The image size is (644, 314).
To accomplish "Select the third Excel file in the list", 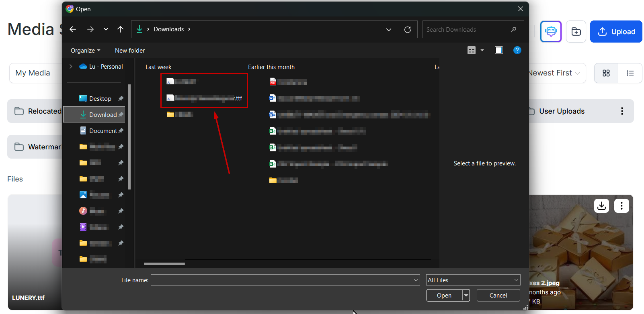I will [x=328, y=163].
